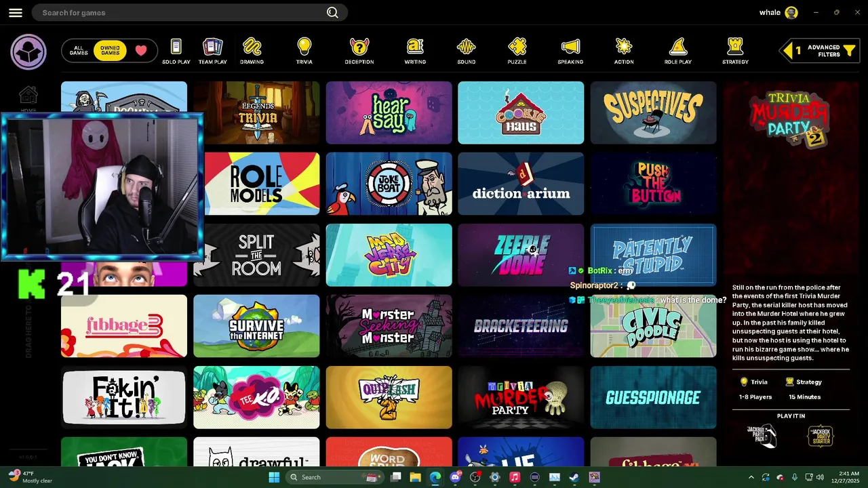This screenshot has height=488, width=868.
Task: Open the weather widget showing 47°F
Action: click(31, 476)
